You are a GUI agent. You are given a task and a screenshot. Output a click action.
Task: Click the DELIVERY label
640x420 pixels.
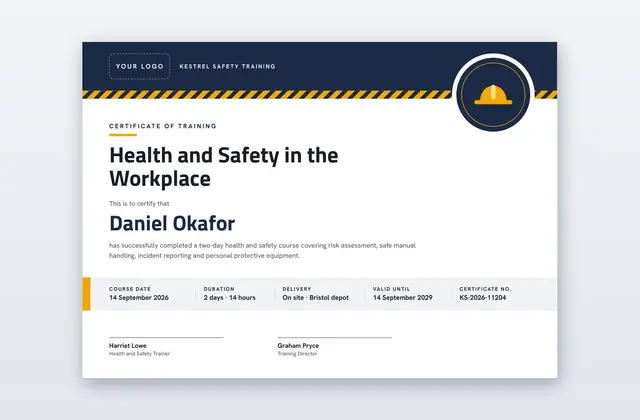coord(297,289)
